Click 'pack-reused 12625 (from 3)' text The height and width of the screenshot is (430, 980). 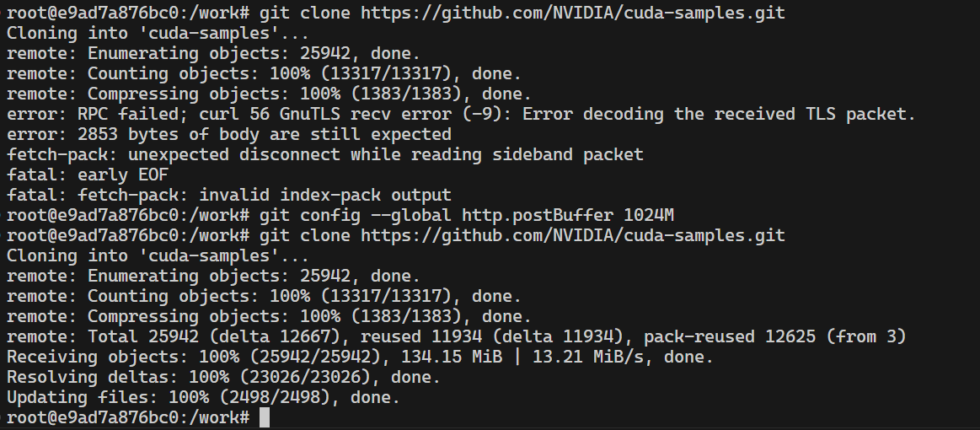[x=775, y=337]
